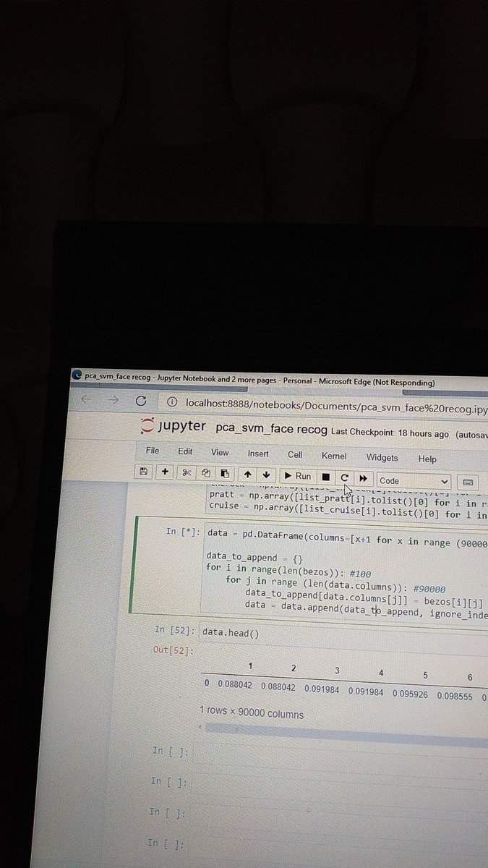Screen dimensions: 488x868
Task: Insert a cell below with plus icon
Action: point(165,472)
